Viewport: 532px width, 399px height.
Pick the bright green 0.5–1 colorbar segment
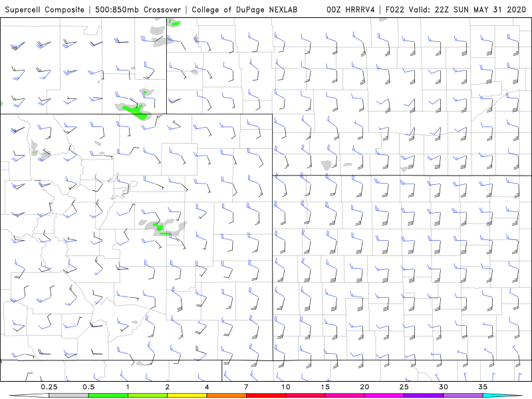[x=108, y=396]
